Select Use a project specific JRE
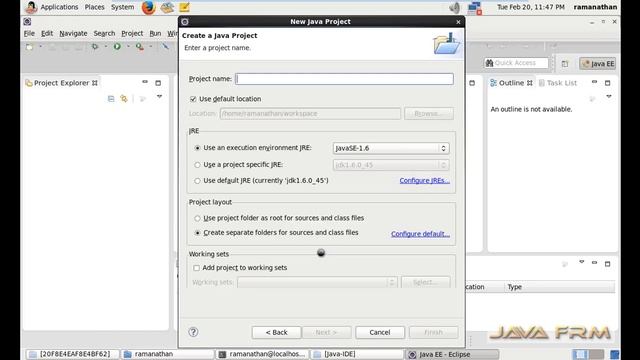640x360 pixels. coord(198,165)
